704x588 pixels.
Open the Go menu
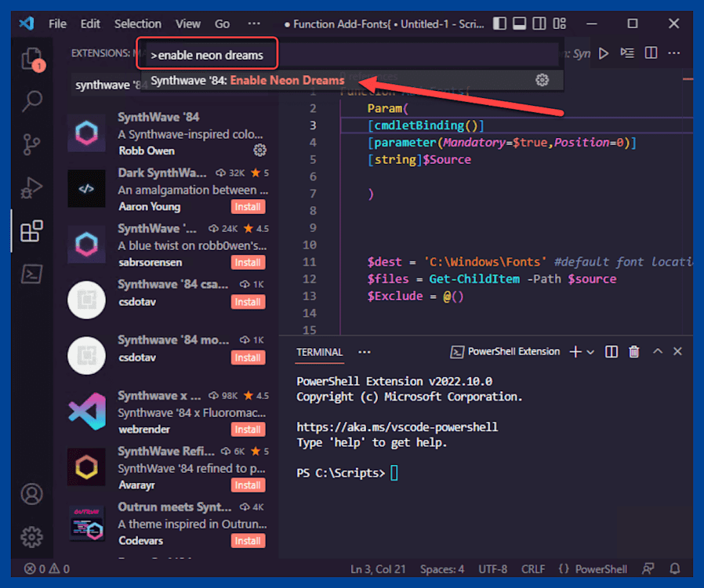222,24
